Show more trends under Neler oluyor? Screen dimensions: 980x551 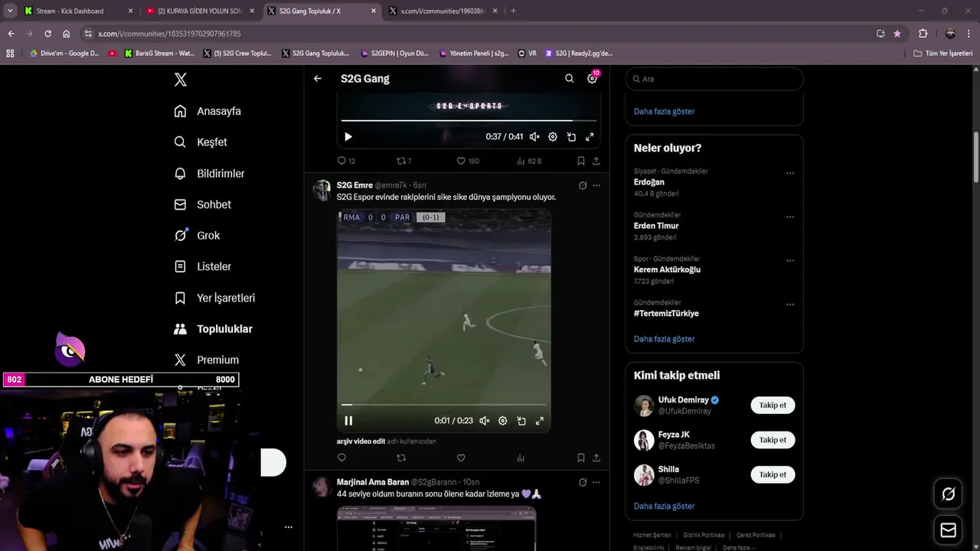[664, 339]
